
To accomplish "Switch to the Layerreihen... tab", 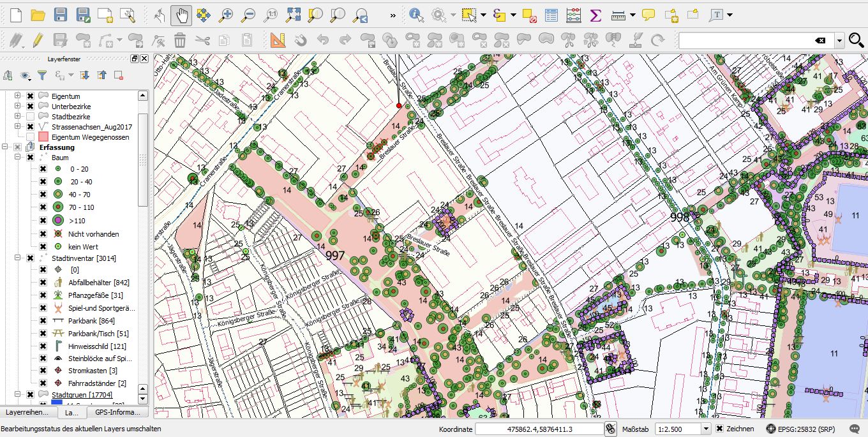I will click(27, 412).
